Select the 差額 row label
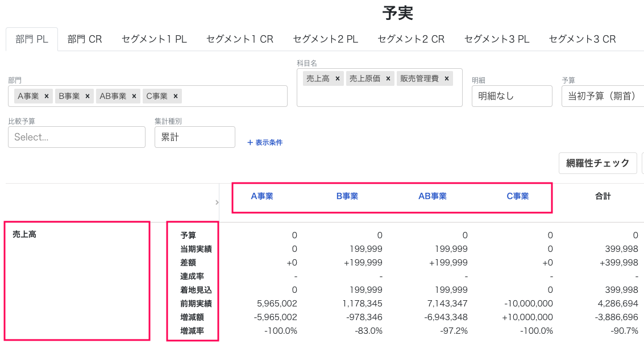This screenshot has width=644, height=344. [x=188, y=263]
